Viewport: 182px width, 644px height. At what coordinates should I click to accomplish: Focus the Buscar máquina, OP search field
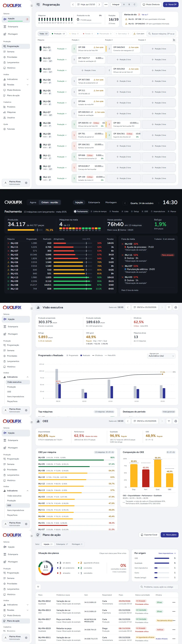(161, 34)
